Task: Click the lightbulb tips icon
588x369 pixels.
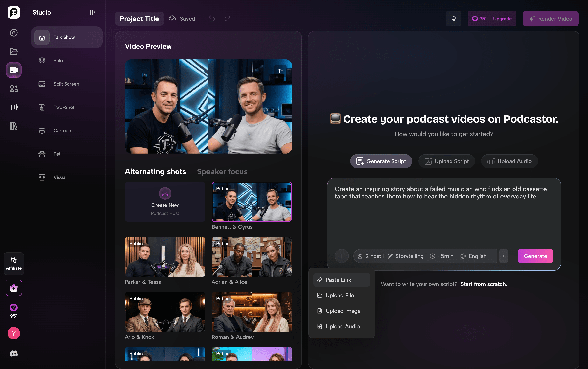Action: [453, 19]
